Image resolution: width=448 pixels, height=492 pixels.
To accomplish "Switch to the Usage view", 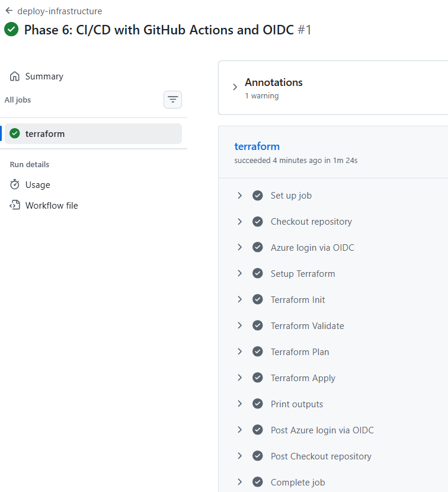I will pos(37,184).
